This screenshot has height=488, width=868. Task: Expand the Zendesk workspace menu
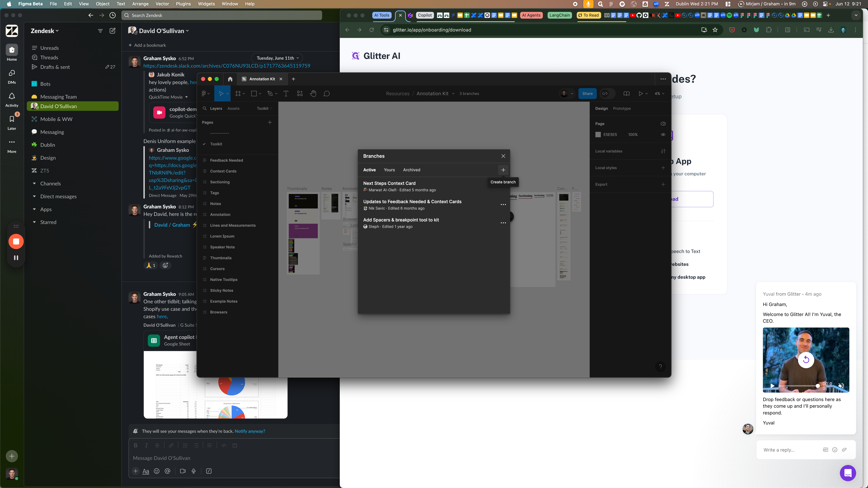(x=44, y=31)
